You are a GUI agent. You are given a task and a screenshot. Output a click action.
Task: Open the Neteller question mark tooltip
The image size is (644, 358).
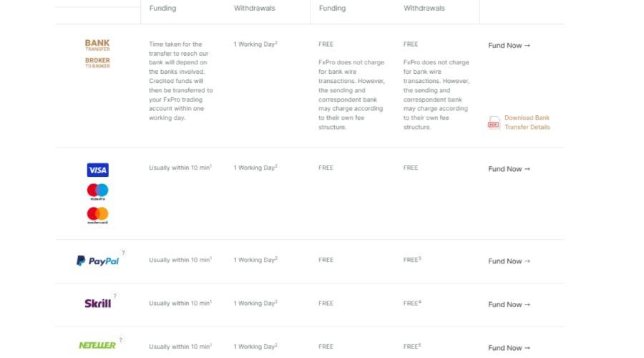(121, 340)
